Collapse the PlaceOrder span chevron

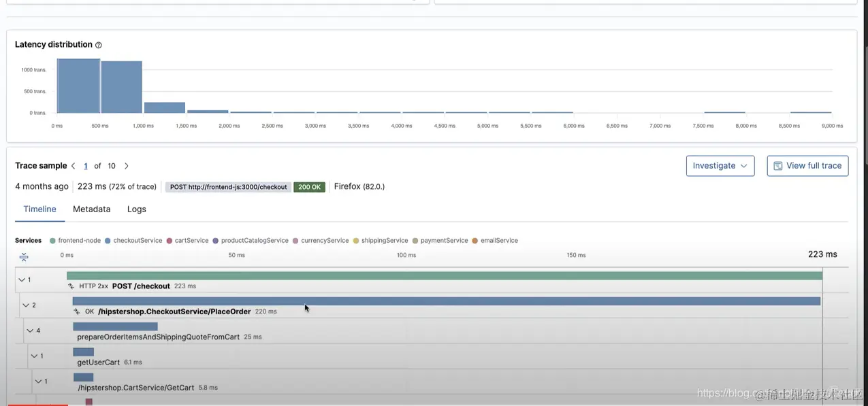[x=26, y=305]
